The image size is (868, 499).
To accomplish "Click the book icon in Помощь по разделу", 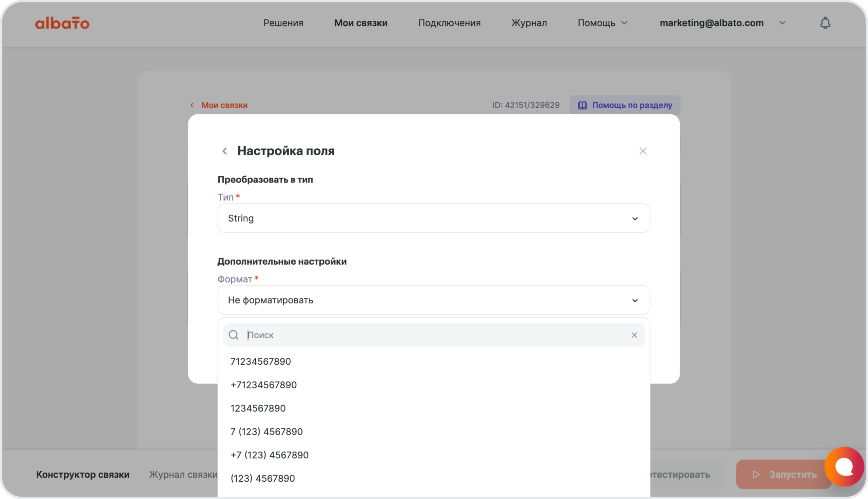I will click(582, 105).
